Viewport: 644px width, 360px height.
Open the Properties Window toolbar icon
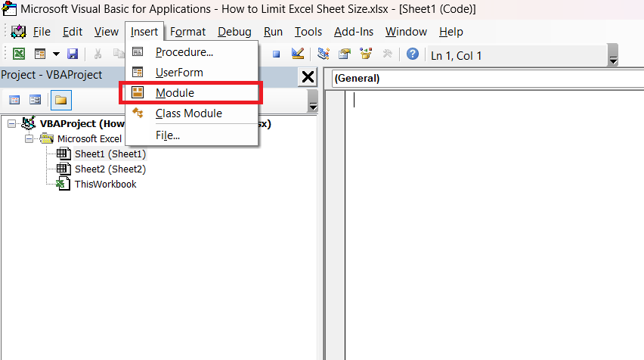pyautogui.click(x=345, y=54)
